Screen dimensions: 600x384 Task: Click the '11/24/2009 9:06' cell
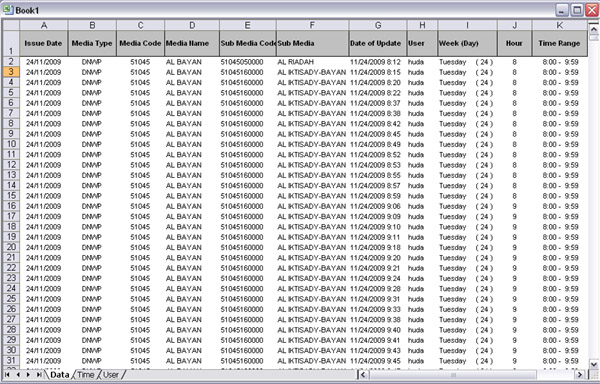point(378,206)
